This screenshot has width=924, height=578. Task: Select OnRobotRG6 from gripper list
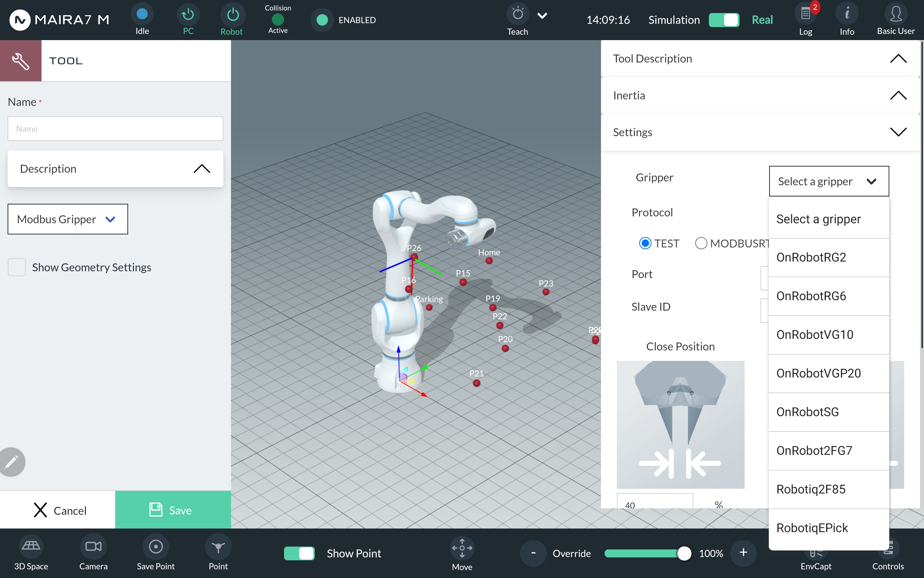[x=829, y=296]
